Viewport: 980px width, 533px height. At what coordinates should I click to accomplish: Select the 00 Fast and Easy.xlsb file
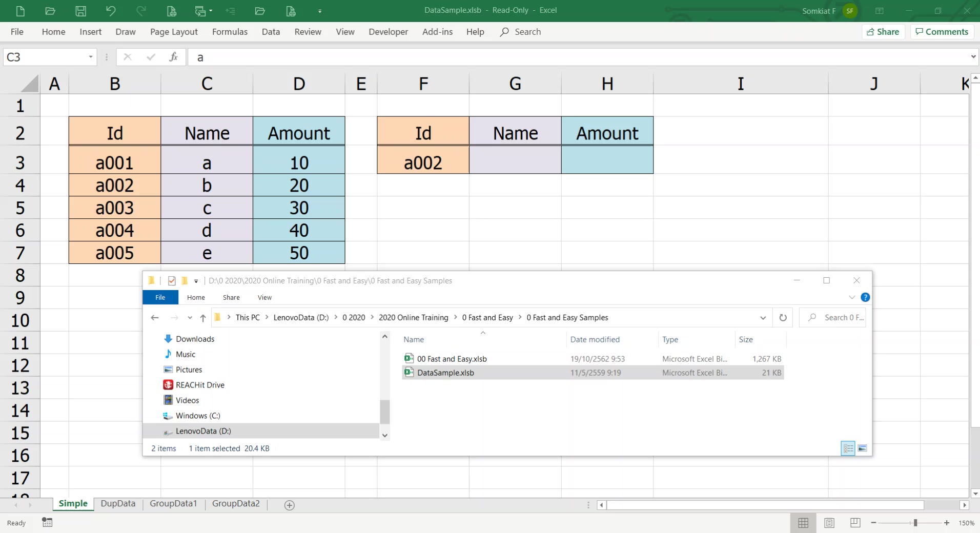[593, 359]
